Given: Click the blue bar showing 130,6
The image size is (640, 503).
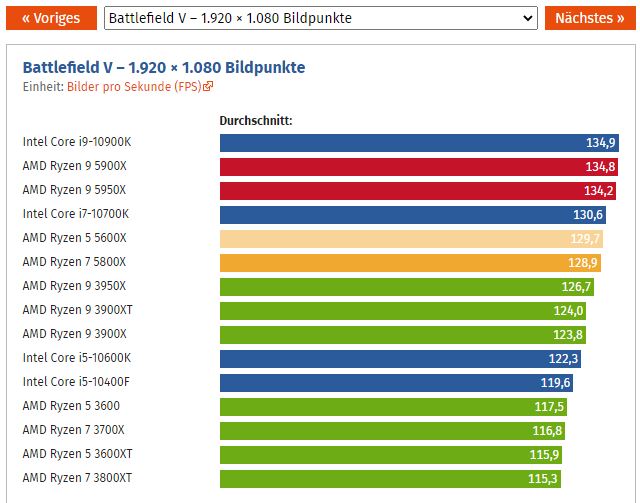Looking at the screenshot, I should [413, 215].
